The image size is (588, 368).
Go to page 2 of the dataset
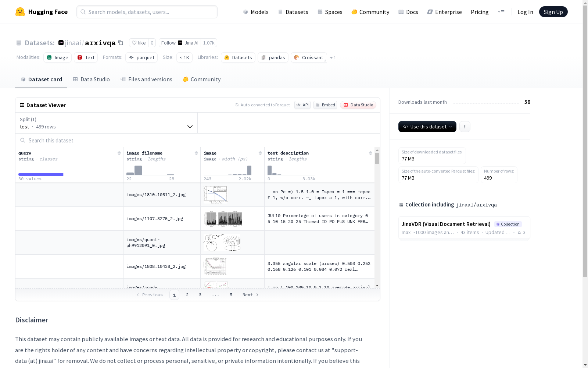click(187, 295)
